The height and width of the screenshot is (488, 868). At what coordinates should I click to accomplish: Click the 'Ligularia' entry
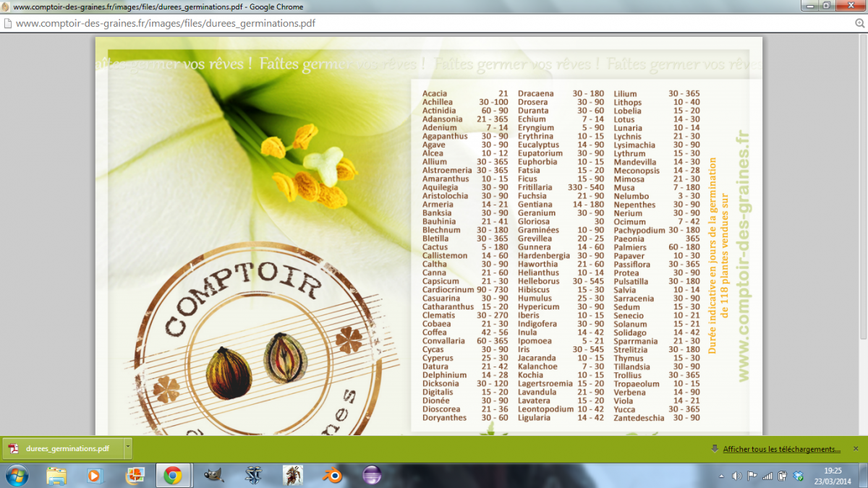[x=534, y=418]
